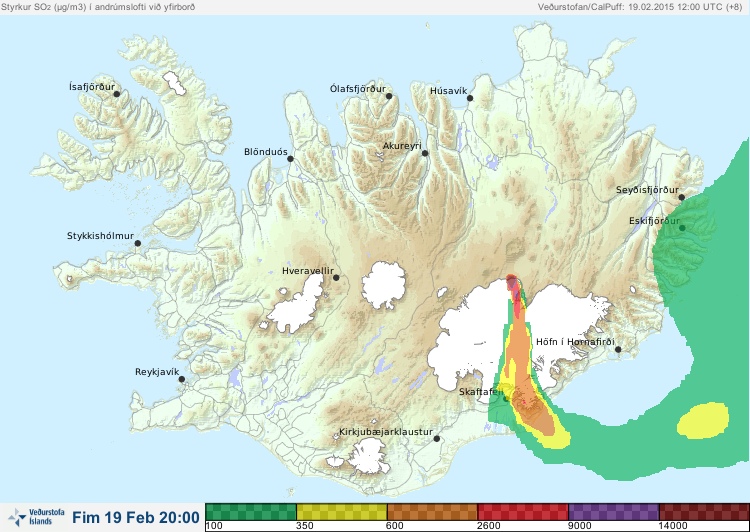Click the Stykkishólmur station dot
The width and height of the screenshot is (750, 532).
pos(138,244)
